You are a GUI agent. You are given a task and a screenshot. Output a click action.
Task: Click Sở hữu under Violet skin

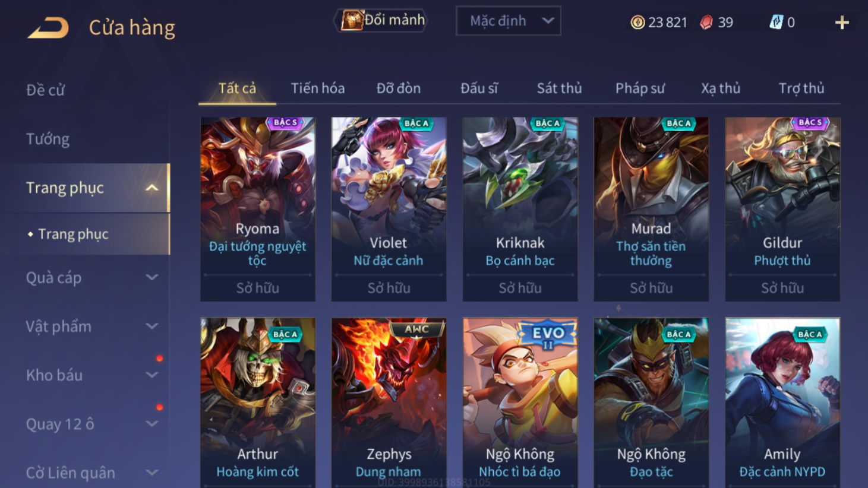coord(389,288)
